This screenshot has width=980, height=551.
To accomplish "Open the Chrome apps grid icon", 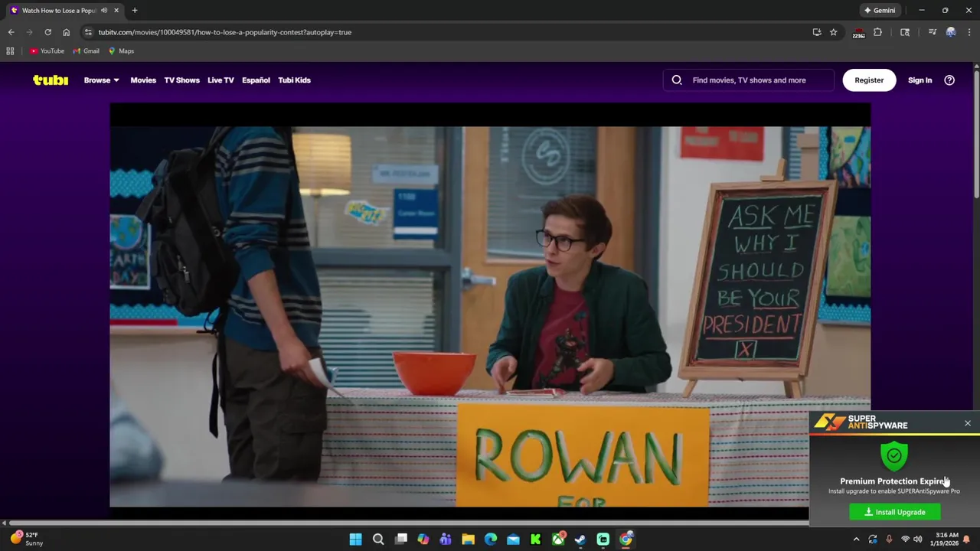I will pyautogui.click(x=10, y=51).
